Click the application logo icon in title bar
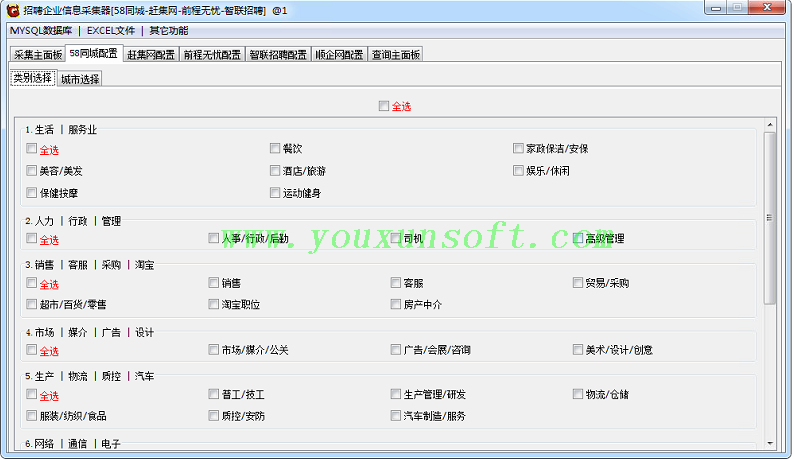Viewport: 794px width, 459px height. click(13, 10)
